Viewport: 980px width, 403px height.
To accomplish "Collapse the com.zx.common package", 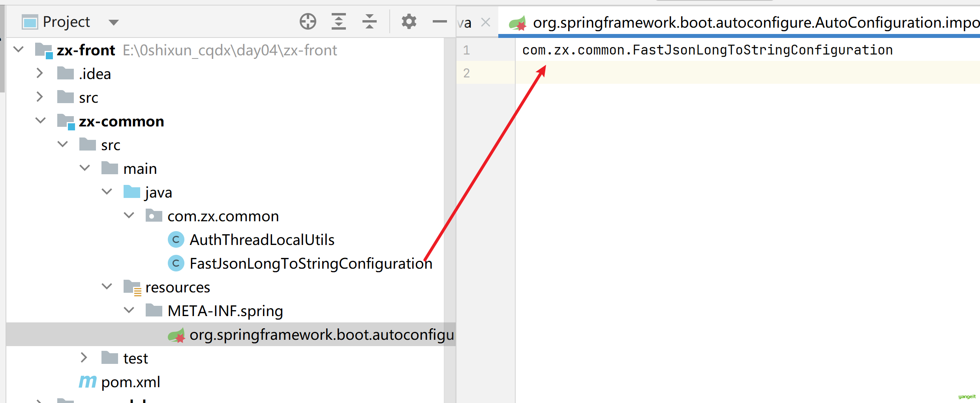I will pos(129,216).
